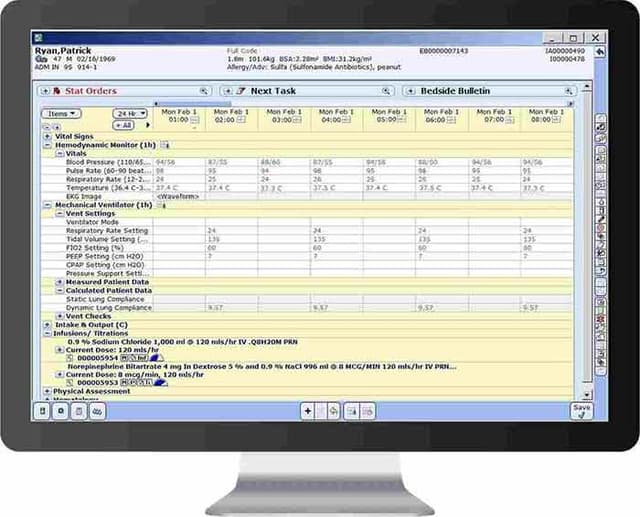Click the refresh icon in bottom center toolbar
Viewport: 640px width, 517px height.
pos(334,411)
